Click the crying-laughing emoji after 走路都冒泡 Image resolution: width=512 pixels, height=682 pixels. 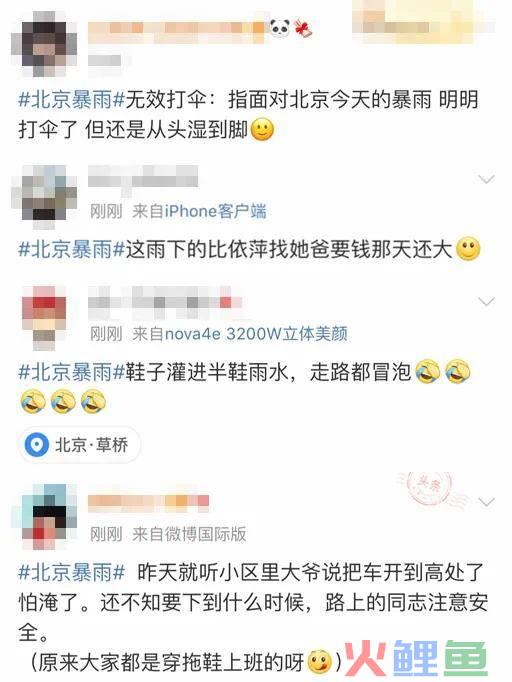(x=428, y=372)
